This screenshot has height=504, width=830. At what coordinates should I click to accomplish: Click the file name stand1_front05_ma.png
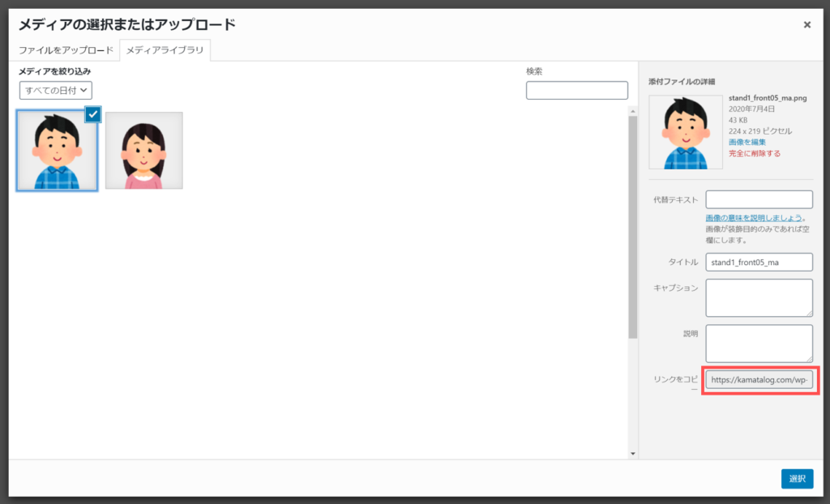(768, 98)
